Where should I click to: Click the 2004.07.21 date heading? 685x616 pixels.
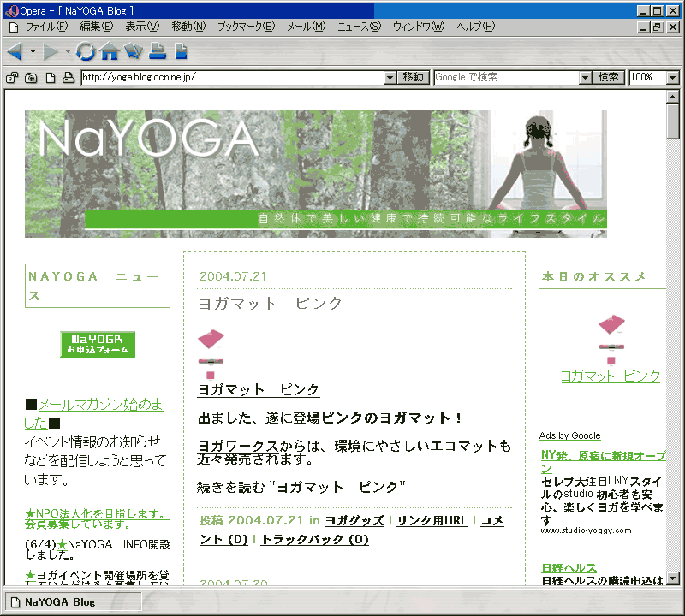pos(233,276)
